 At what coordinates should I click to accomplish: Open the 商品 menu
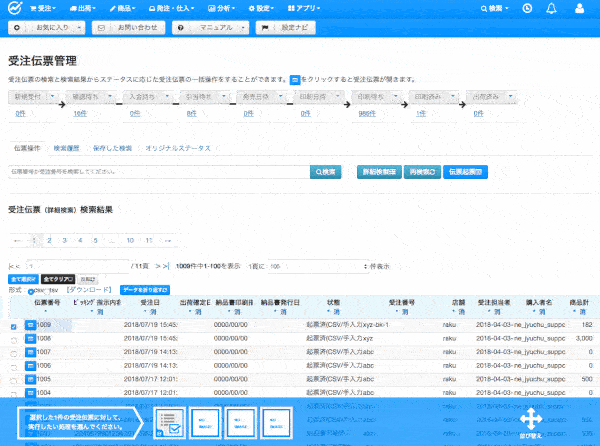click(122, 8)
